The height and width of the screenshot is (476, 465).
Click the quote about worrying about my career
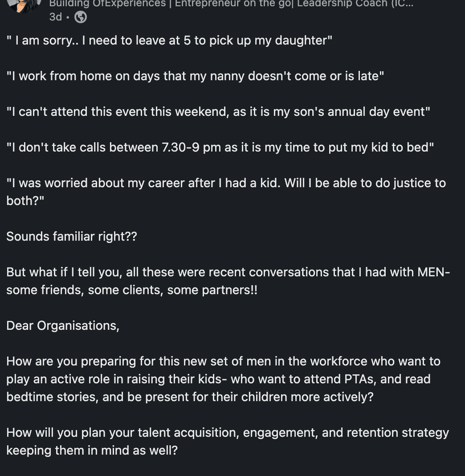(x=226, y=183)
